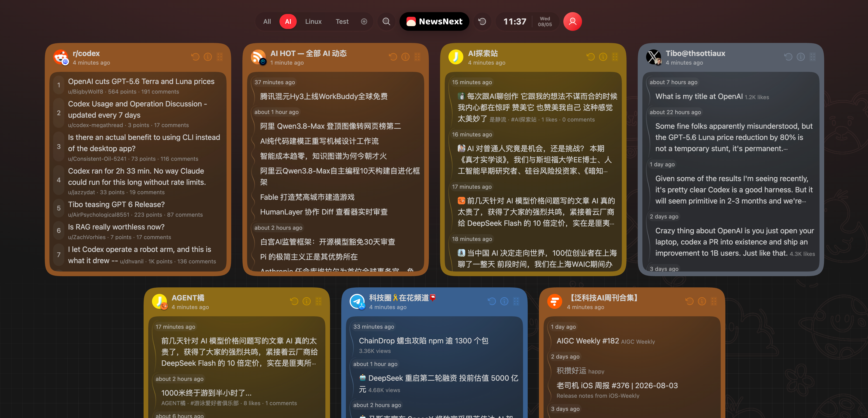Click the AGENT橘 card drag handle

(x=318, y=301)
